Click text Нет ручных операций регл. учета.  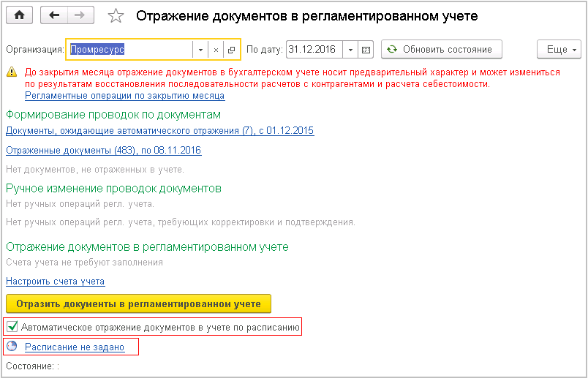pos(80,204)
